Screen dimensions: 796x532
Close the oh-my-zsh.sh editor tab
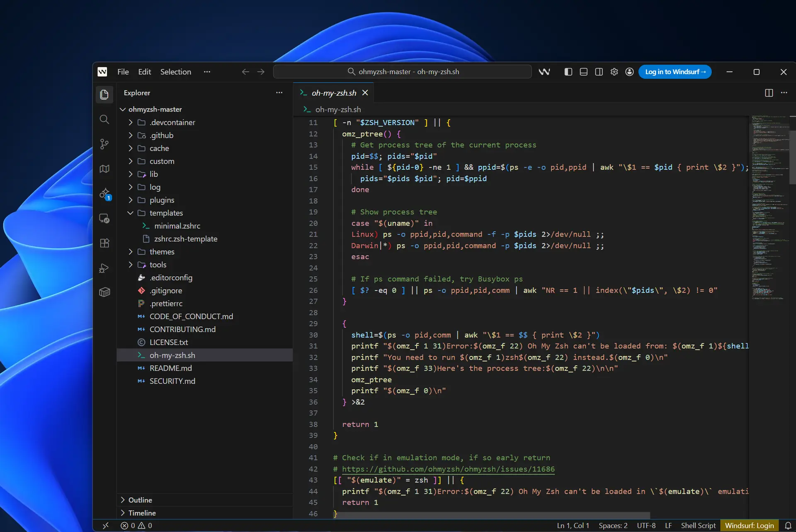coord(365,93)
